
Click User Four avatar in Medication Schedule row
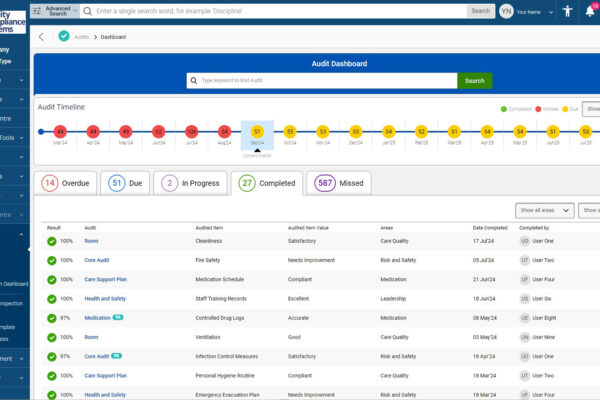[525, 279]
